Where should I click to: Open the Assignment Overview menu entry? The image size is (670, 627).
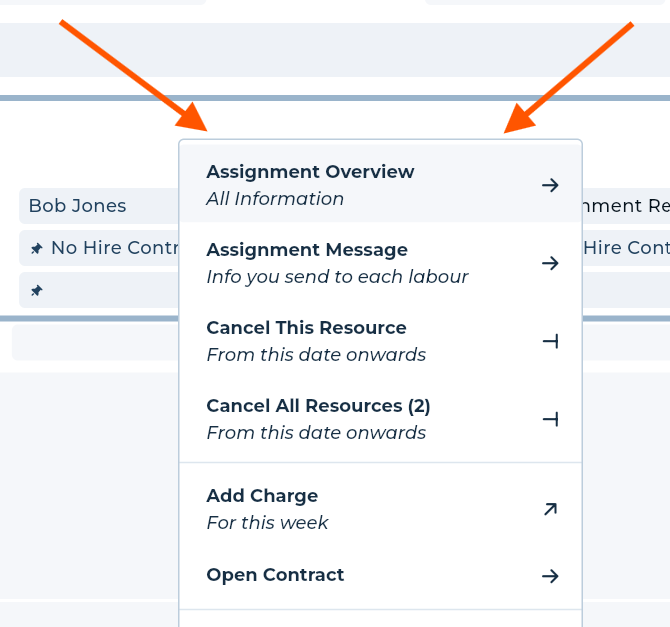[380, 185]
